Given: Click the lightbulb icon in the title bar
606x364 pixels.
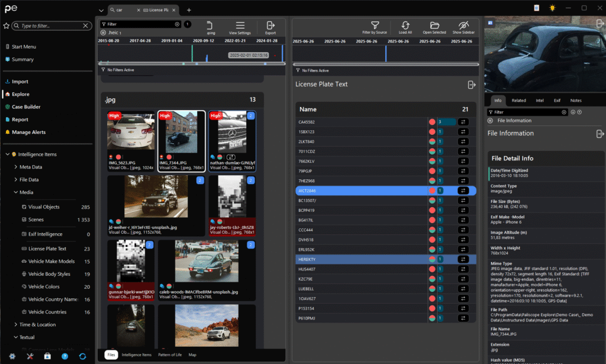Looking at the screenshot, I should point(553,8).
